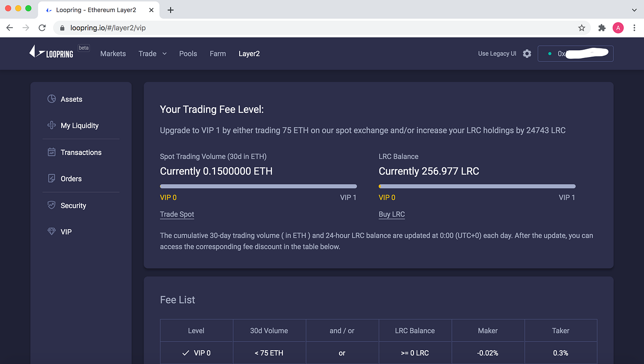
Task: Click the "Level" column header
Action: pos(196,330)
